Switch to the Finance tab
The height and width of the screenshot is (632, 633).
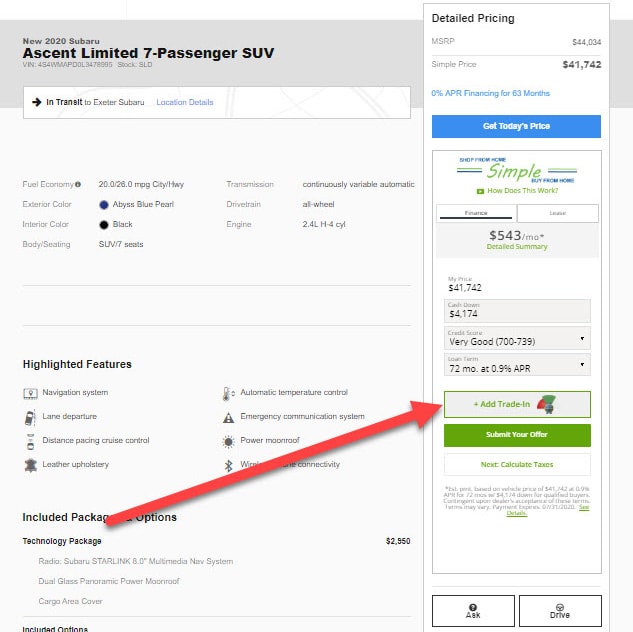(476, 213)
